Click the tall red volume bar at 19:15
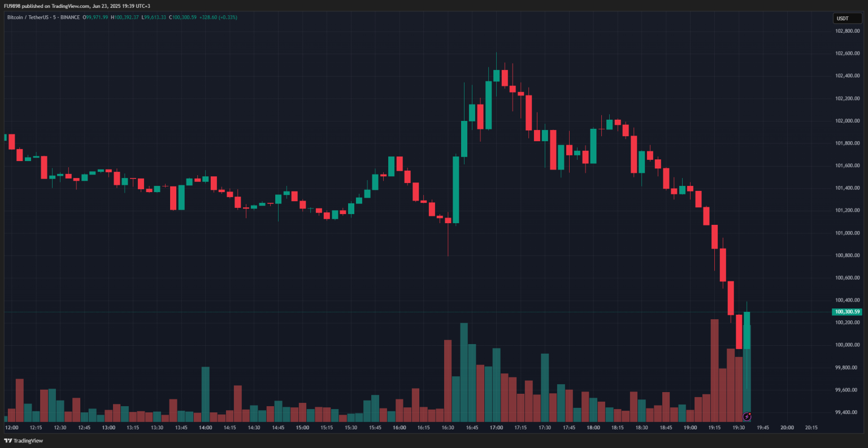The height and width of the screenshot is (448, 868). (714, 370)
